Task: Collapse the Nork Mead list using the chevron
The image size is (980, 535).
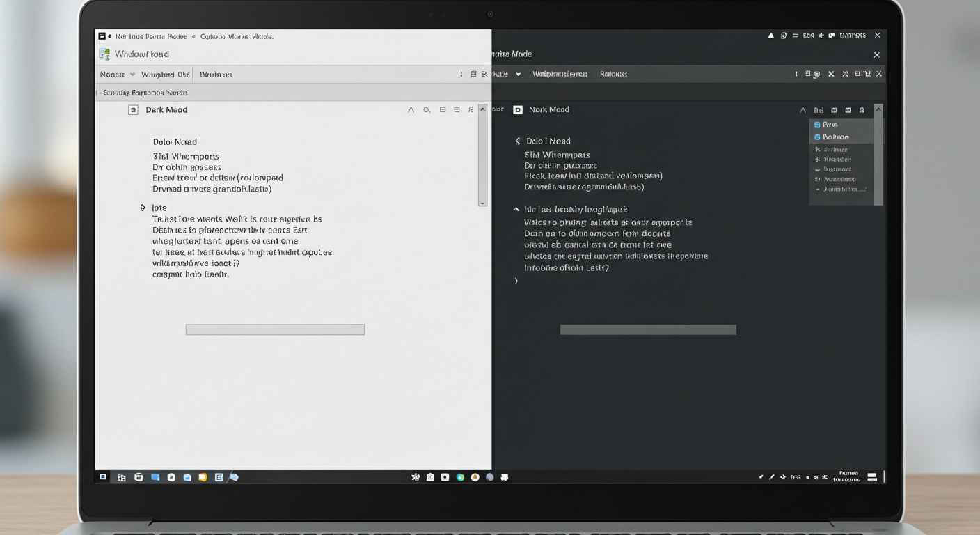Action: pos(516,209)
